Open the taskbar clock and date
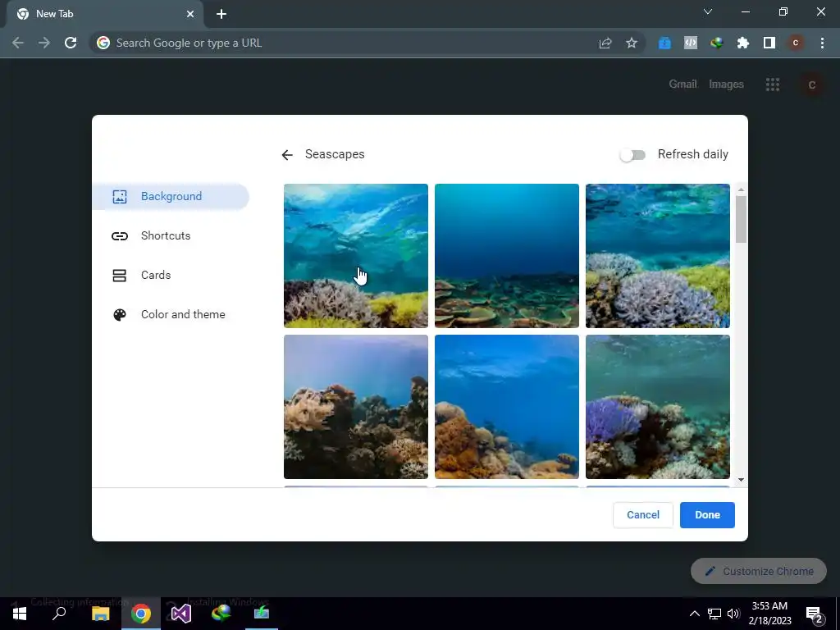This screenshot has height=630, width=840. (x=769, y=614)
